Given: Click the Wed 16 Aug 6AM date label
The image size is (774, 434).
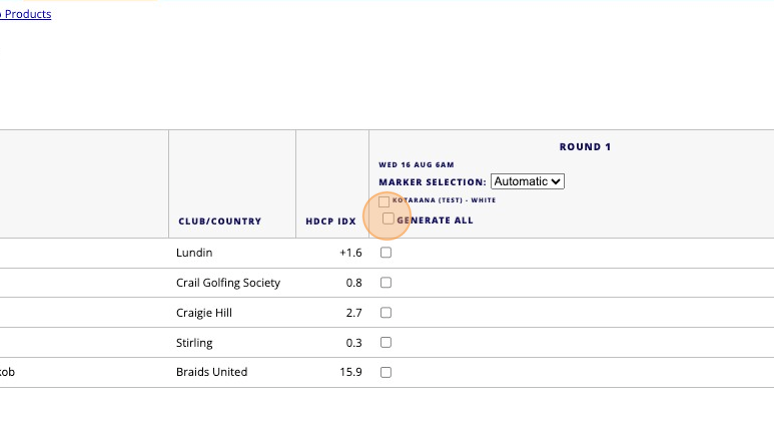Looking at the screenshot, I should [x=416, y=164].
